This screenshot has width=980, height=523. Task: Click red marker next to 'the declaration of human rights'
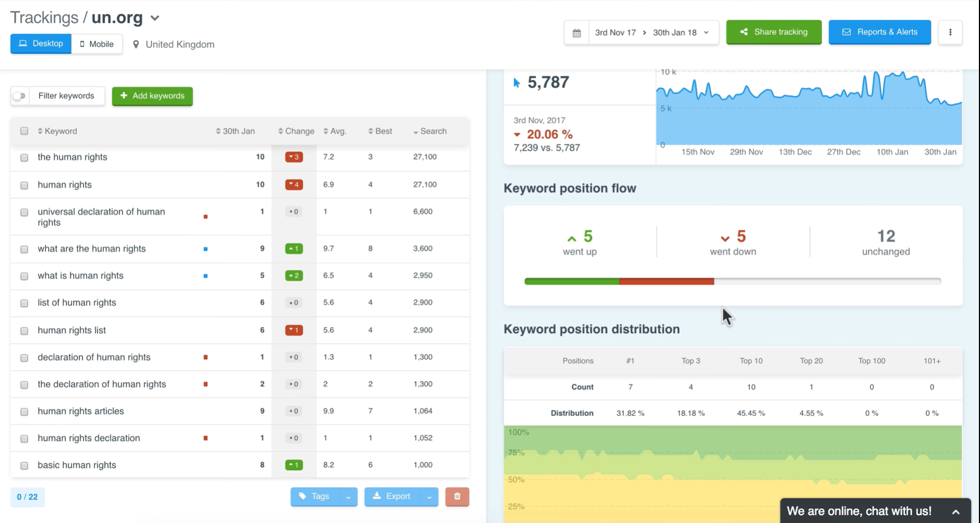(205, 384)
